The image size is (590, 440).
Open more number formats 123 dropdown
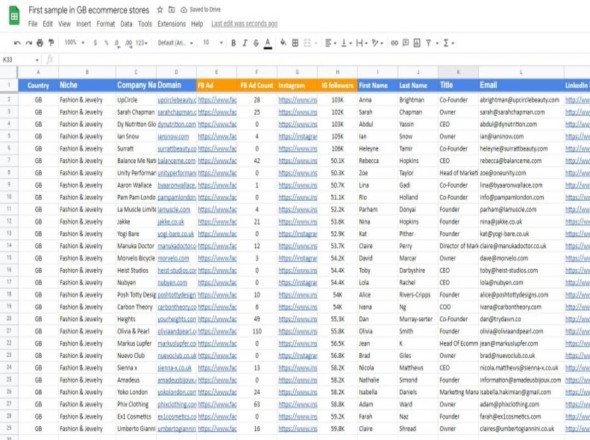pos(141,43)
